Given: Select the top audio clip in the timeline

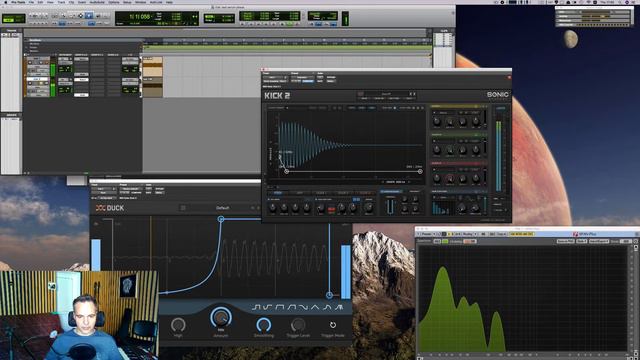Looking at the screenshot, I should pos(153,67).
